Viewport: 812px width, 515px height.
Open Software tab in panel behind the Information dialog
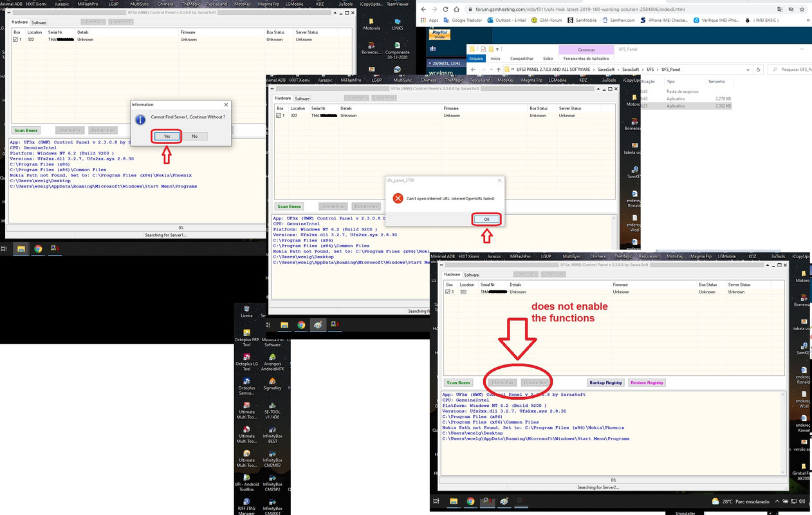point(39,23)
